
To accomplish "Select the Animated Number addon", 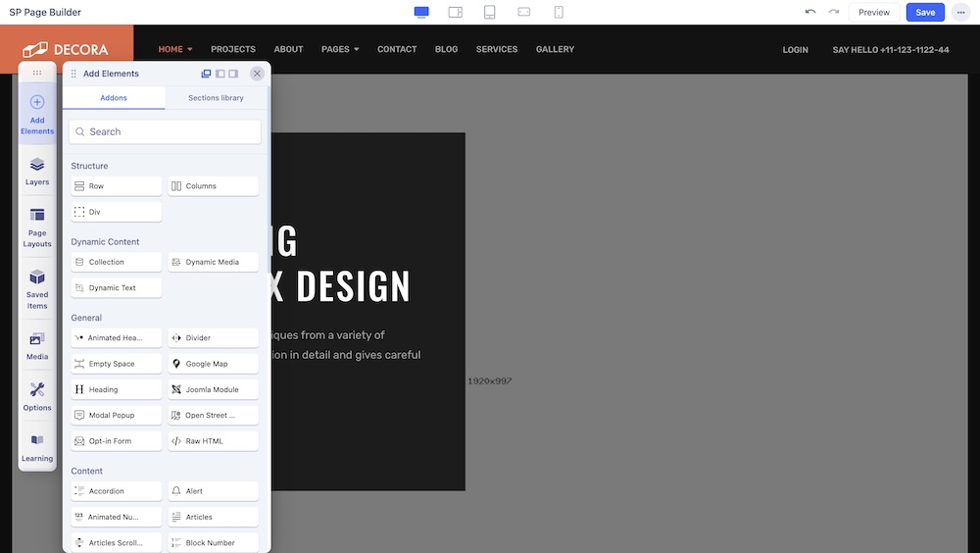I will pyautogui.click(x=117, y=517).
